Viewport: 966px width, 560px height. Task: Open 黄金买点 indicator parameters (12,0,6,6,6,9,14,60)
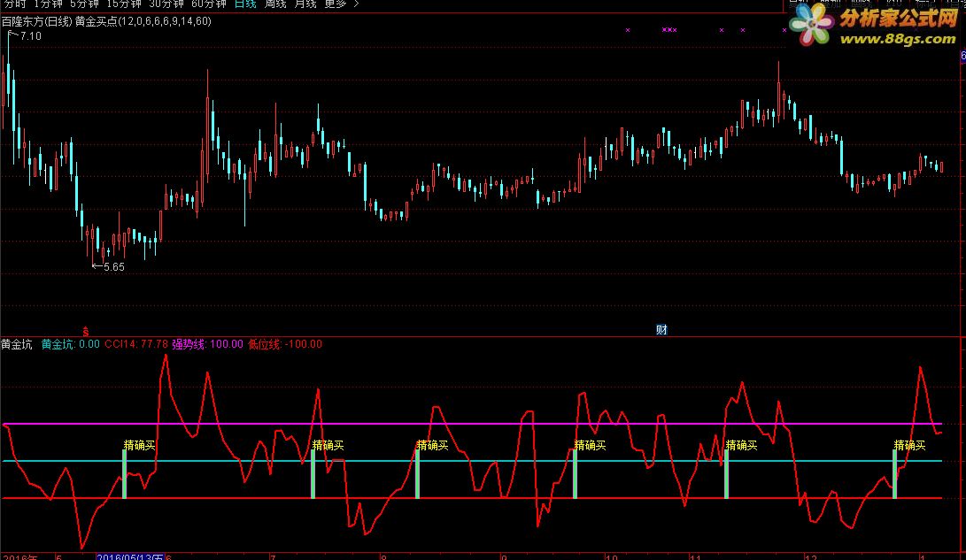pyautogui.click(x=143, y=21)
